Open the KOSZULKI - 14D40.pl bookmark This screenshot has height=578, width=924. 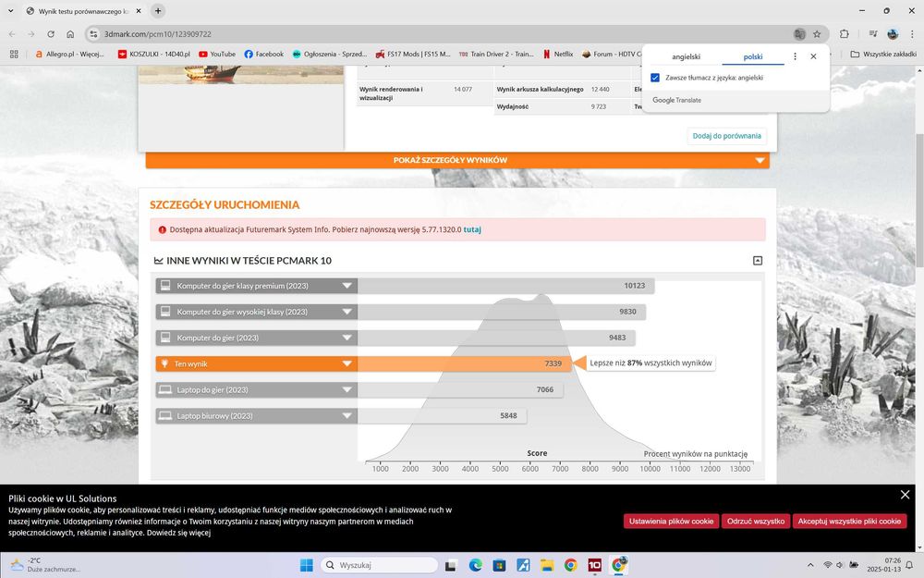[153, 54]
